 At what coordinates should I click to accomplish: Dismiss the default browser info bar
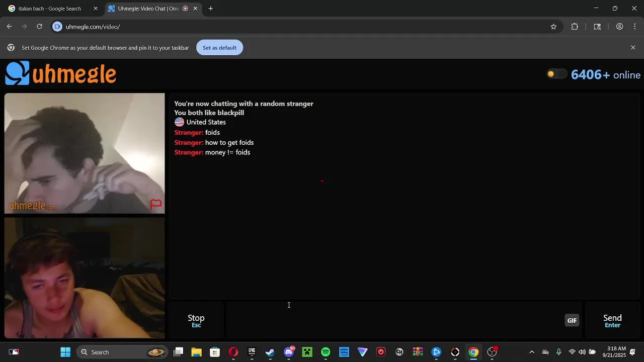pyautogui.click(x=633, y=48)
